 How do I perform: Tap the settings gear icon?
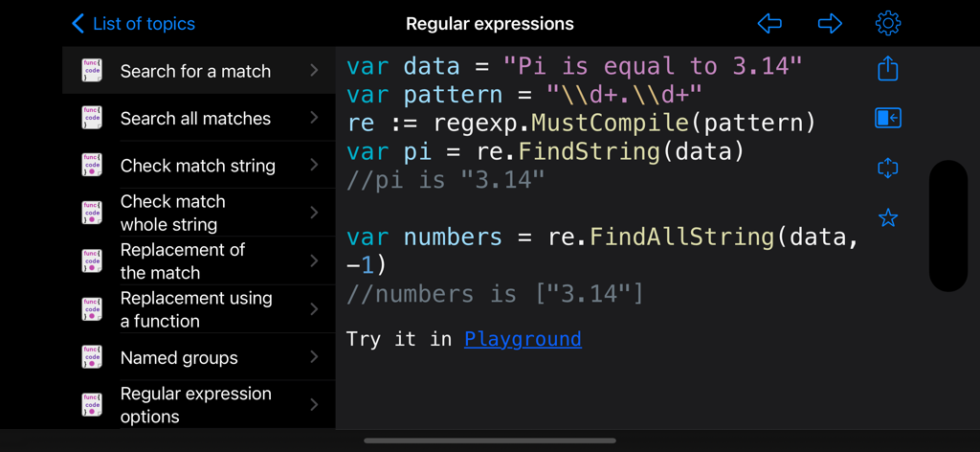point(887,23)
